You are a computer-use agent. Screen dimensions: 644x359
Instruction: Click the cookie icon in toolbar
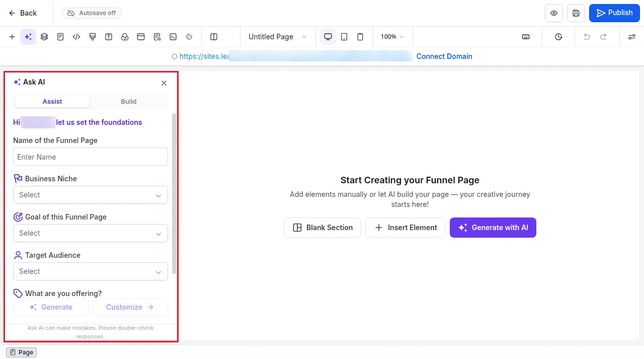coord(189,37)
